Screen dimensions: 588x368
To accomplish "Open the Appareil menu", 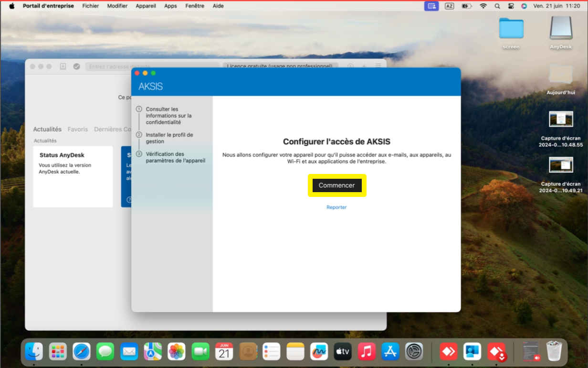I will click(x=146, y=6).
